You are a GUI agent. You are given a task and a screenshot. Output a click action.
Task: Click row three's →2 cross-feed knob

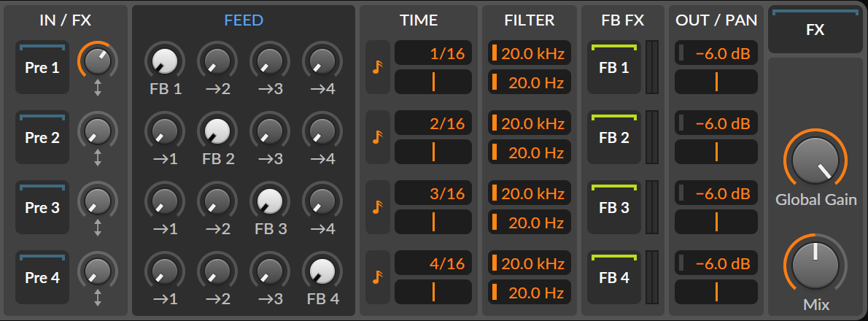217,201
